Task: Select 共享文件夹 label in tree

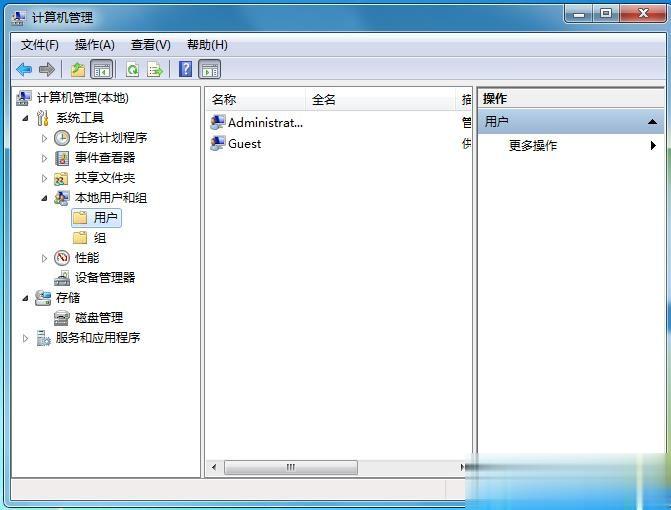Action: coord(105,178)
